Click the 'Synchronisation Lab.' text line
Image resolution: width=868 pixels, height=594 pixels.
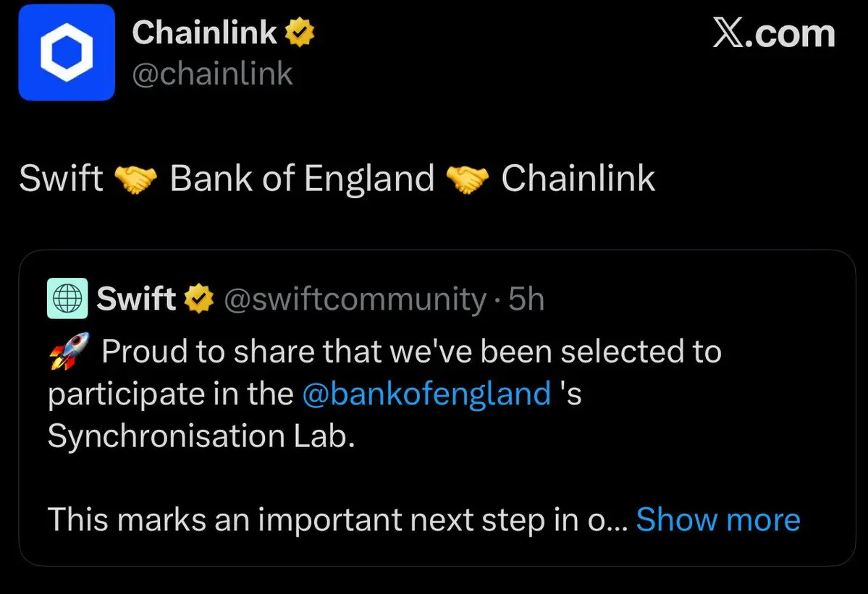pos(201,436)
